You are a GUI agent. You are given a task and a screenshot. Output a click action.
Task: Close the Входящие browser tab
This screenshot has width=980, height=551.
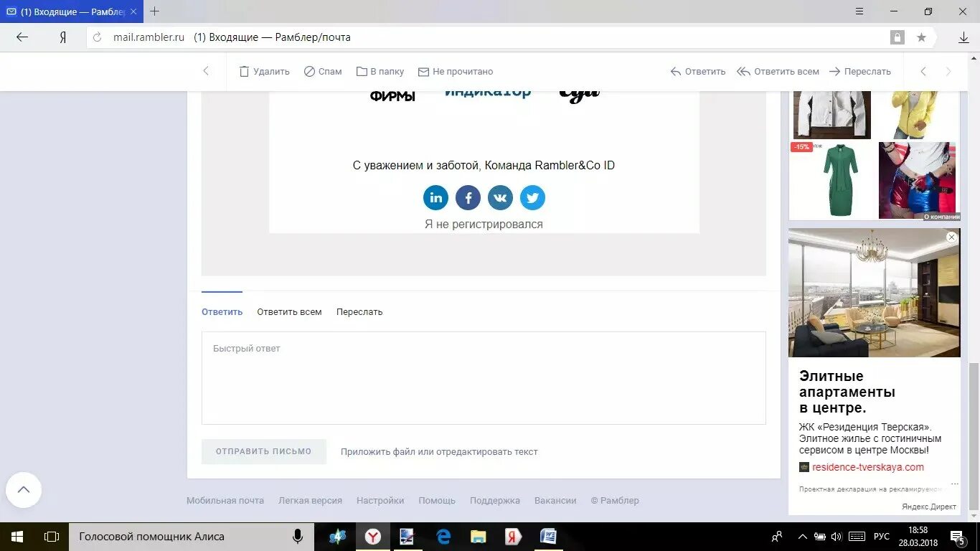point(133,11)
